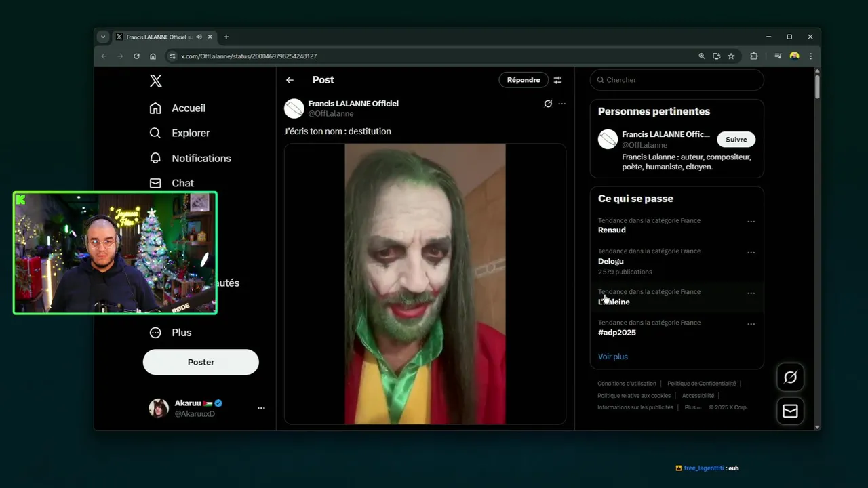Open Chat from the sidebar
The image size is (868, 488).
pyautogui.click(x=172, y=183)
